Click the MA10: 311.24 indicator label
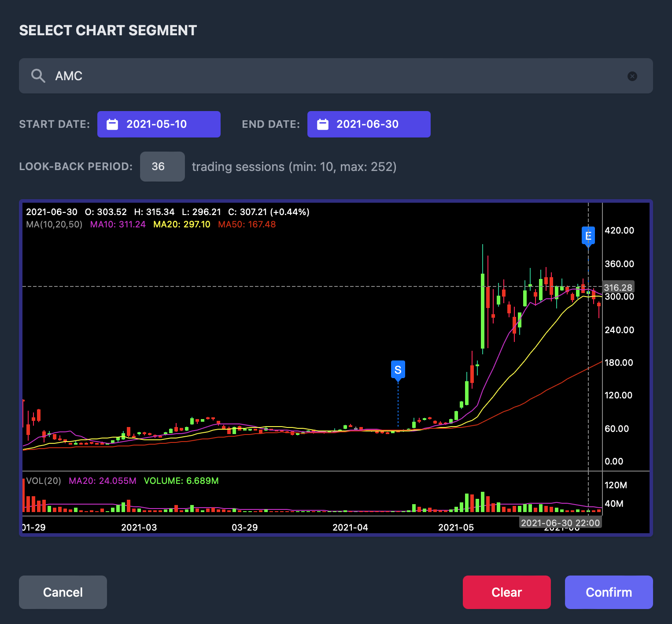The height and width of the screenshot is (624, 672). (x=118, y=224)
